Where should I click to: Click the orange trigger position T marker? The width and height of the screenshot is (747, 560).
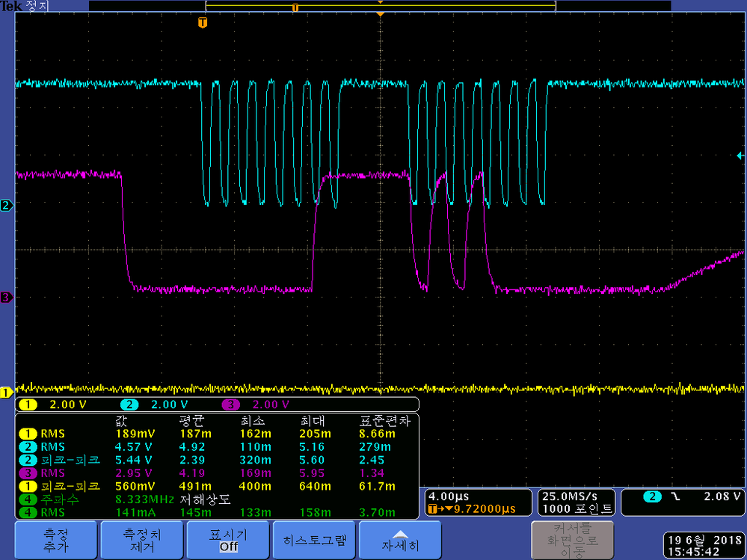coord(202,23)
